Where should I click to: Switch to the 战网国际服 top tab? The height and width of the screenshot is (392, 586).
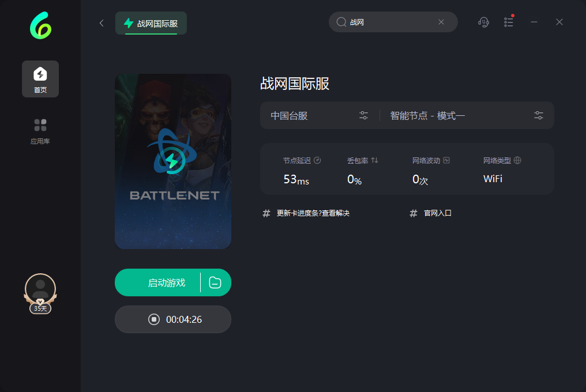(151, 24)
